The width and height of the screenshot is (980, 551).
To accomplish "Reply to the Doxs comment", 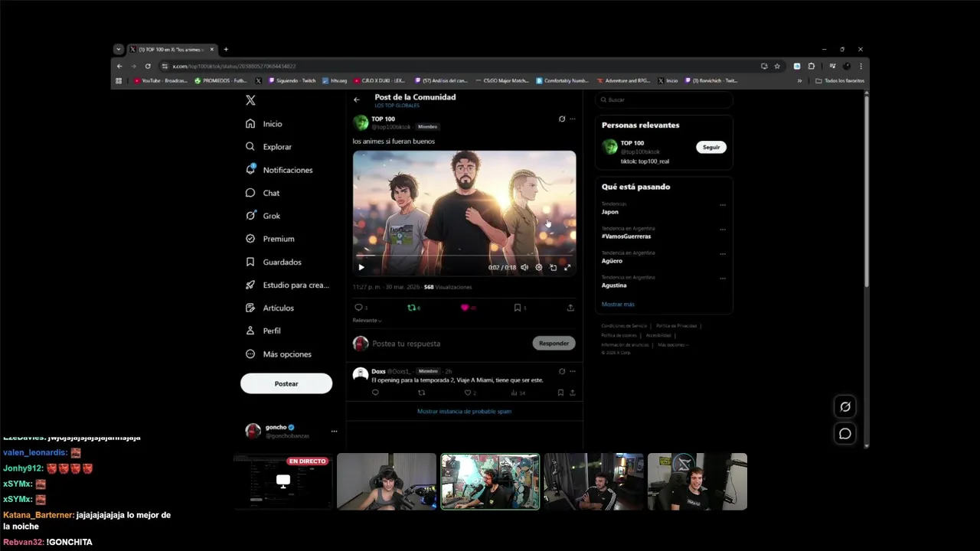I will click(x=375, y=393).
